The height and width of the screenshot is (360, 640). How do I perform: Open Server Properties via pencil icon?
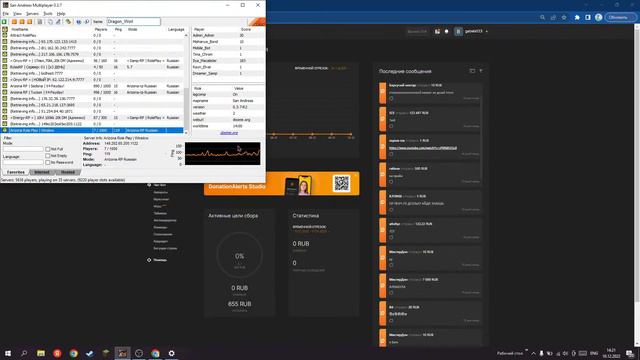58,22
